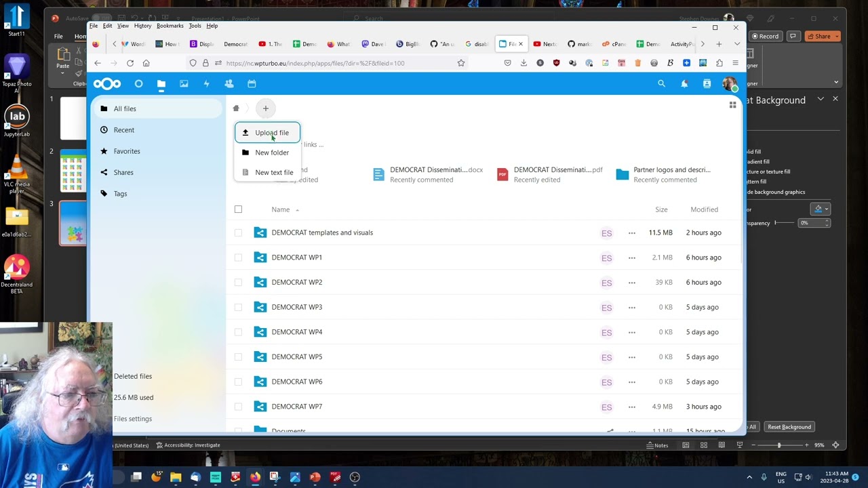The image size is (868, 488).
Task: Click the shared folder icon of DEMOCRAT WP6
Action: (x=260, y=382)
